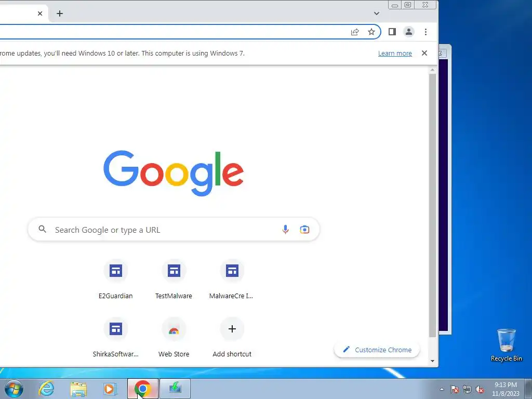The height and width of the screenshot is (399, 532).
Task: Open Action Center flag icon
Action: click(455, 389)
